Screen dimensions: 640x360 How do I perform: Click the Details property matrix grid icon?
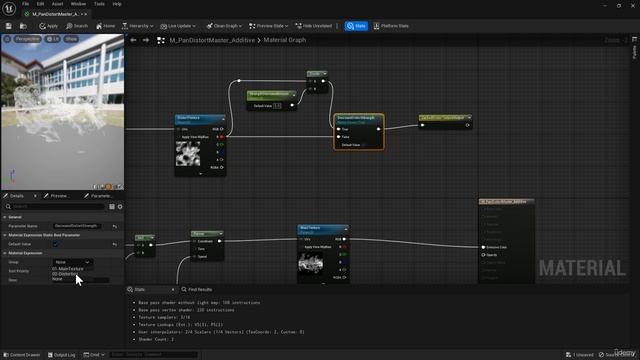112,207
